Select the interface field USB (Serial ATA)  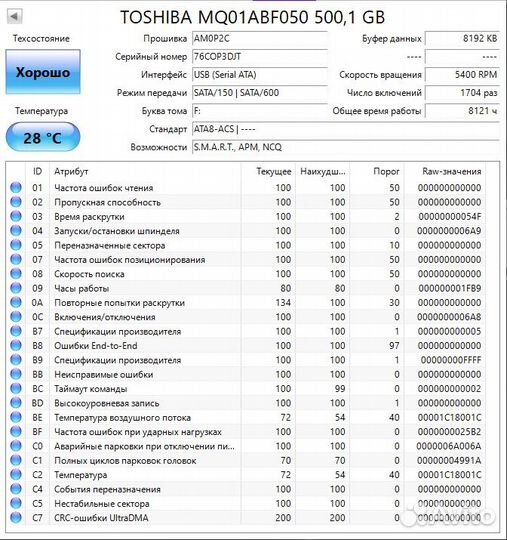click(x=260, y=74)
